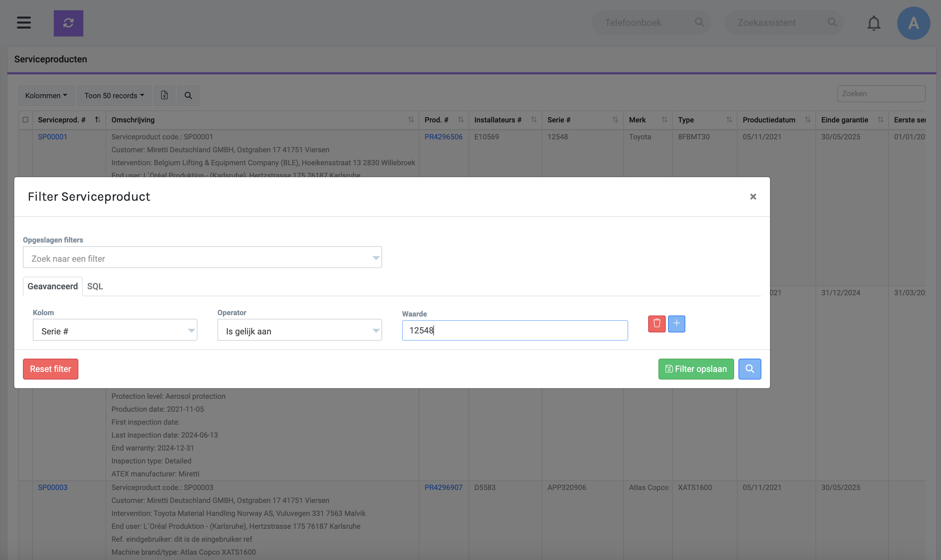The image size is (941, 560).
Task: Click the Zoekassistent search magnifier icon
Action: click(832, 22)
